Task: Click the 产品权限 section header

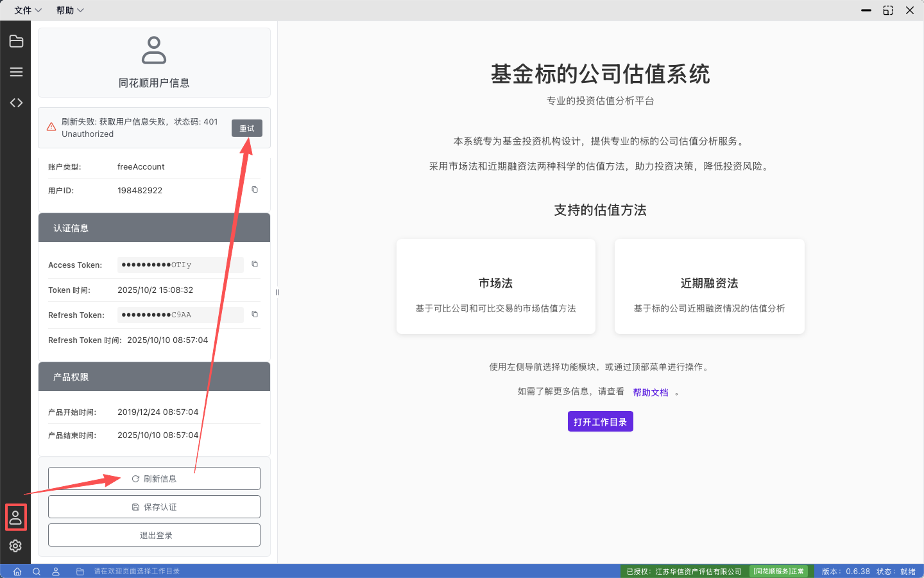Action: [154, 377]
